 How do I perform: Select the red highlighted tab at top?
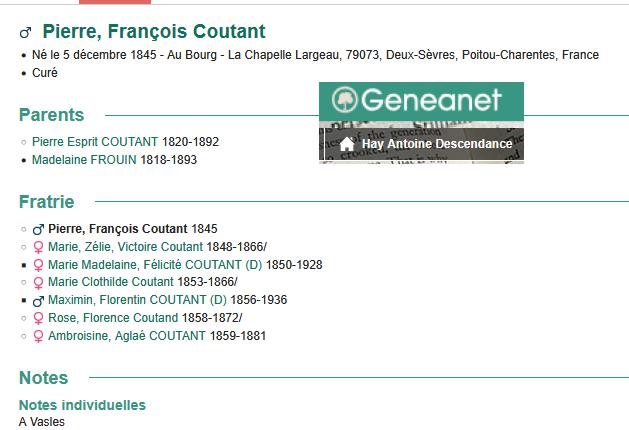pos(115,2)
